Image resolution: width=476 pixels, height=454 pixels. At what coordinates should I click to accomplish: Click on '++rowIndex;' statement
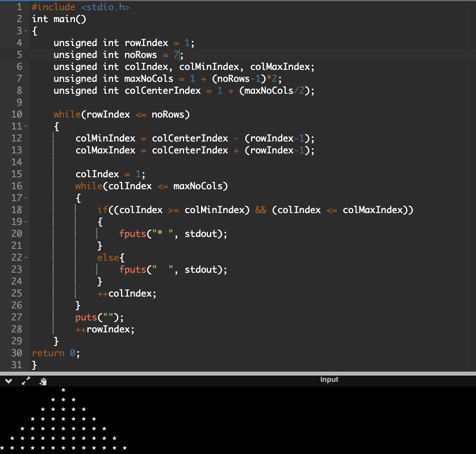coord(105,329)
